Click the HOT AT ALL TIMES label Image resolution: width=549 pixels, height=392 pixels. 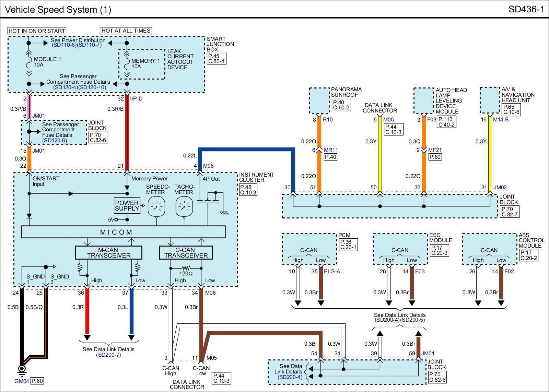[x=126, y=31]
